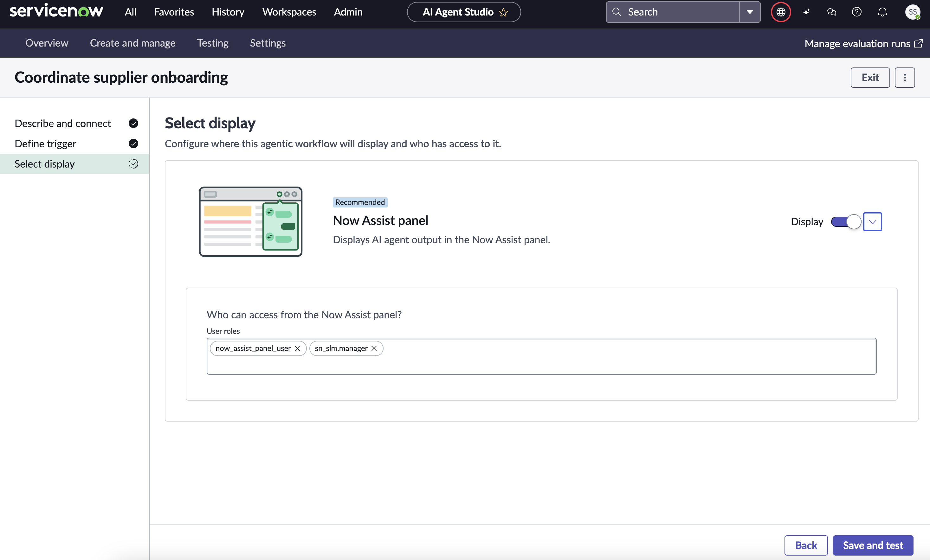This screenshot has width=930, height=560.
Task: Remove the now_assist_panel_user role tag
Action: click(297, 348)
